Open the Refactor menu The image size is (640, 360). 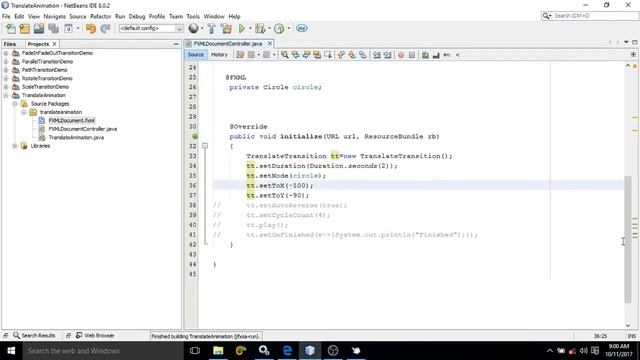[100, 16]
